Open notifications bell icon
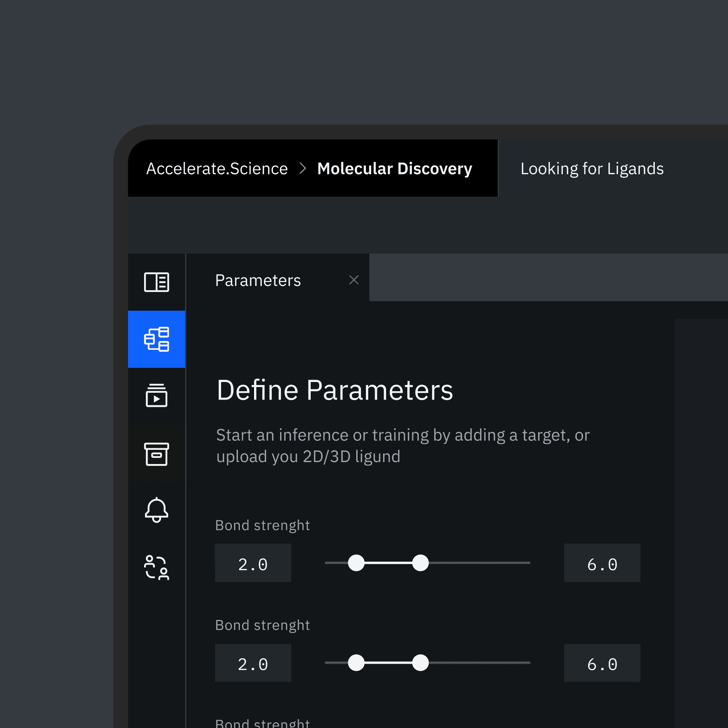Viewport: 728px width, 728px height. point(156,510)
